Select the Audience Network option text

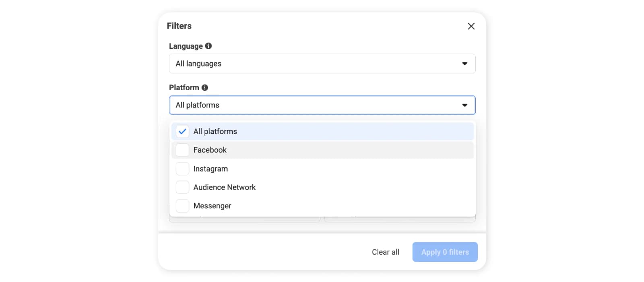pyautogui.click(x=225, y=187)
